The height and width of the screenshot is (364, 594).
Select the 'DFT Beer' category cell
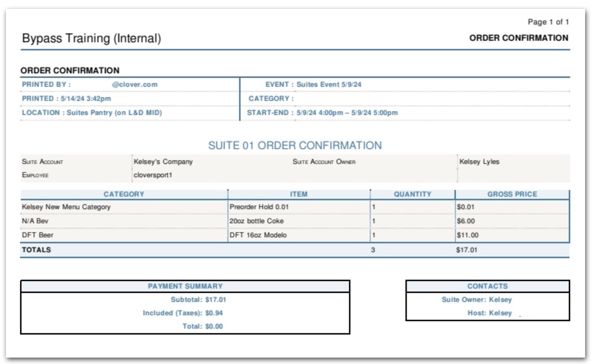(x=124, y=235)
